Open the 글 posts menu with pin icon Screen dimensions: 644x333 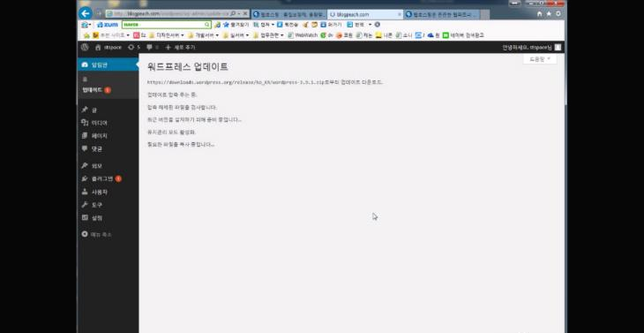(108, 110)
